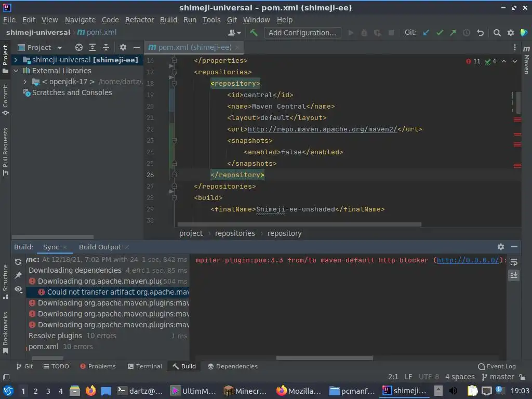Open the Problems tool window
The image size is (532, 399).
click(98, 366)
